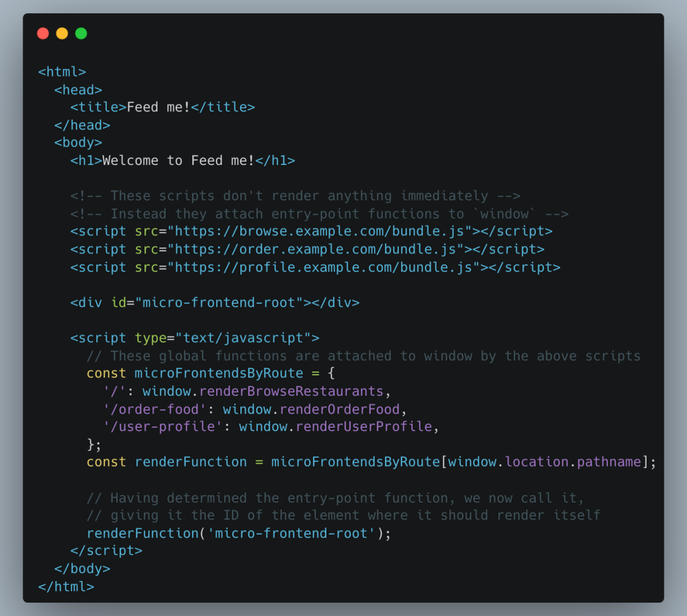
Task: Click the renderFunction('micro-frontend-root') call
Action: 239,533
